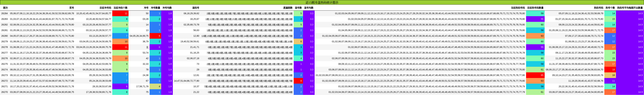This screenshot has height=95, width=644.
Task: Click the 温码号 column header
Action: 196,8
